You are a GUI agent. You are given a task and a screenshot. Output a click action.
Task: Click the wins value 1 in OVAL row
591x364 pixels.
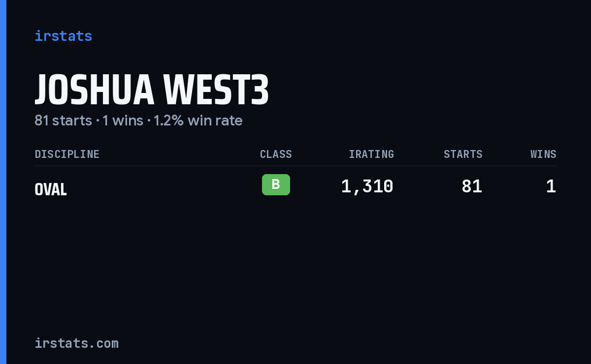point(551,186)
